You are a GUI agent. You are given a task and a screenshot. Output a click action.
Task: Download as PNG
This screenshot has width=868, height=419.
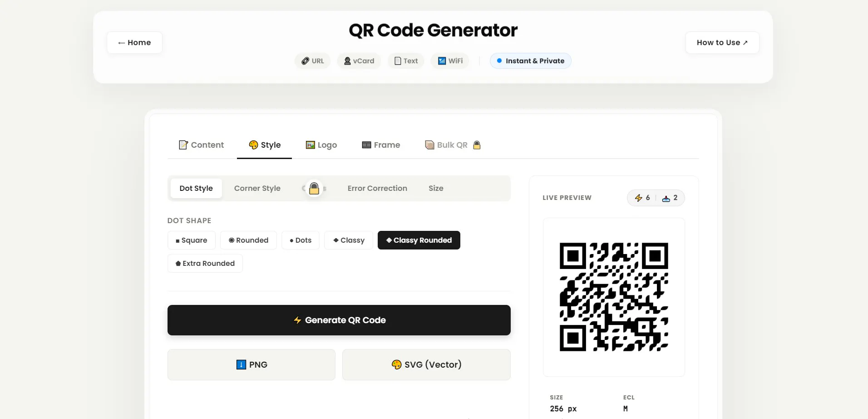tap(252, 365)
